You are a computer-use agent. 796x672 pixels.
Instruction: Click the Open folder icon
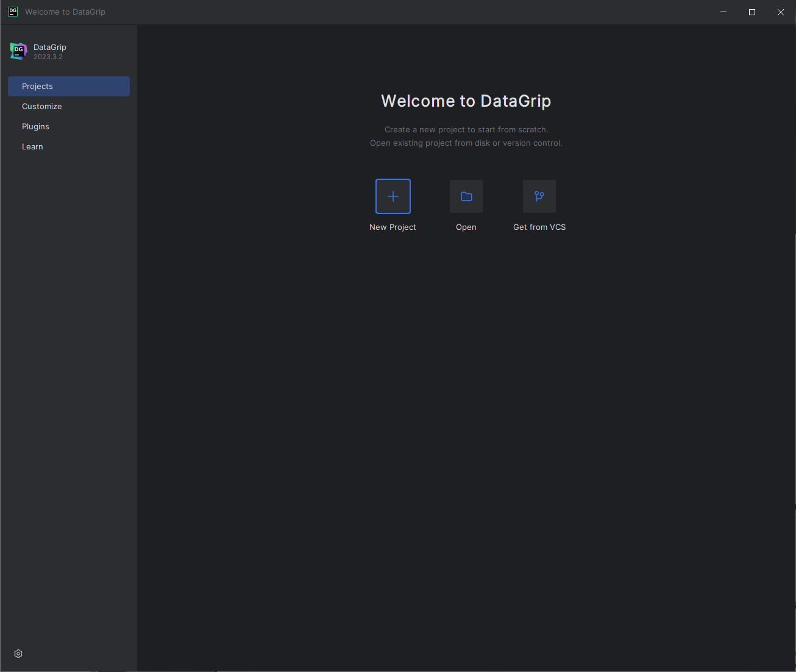(466, 196)
